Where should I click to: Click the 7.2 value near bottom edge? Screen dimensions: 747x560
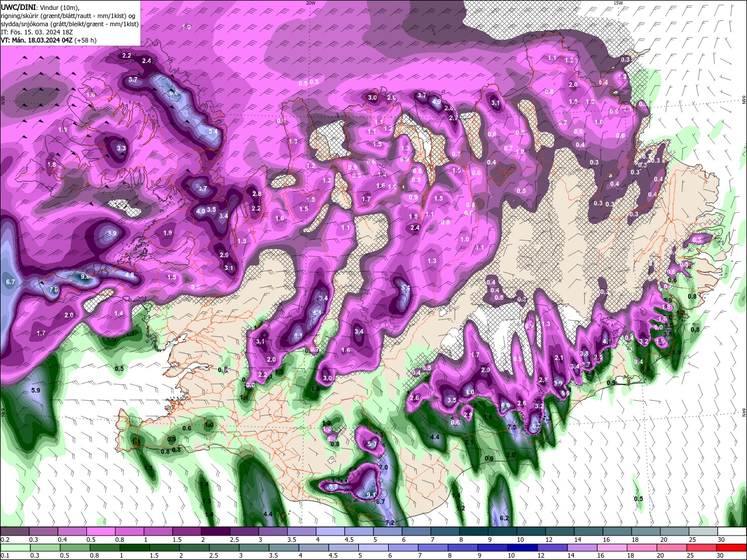point(390,522)
